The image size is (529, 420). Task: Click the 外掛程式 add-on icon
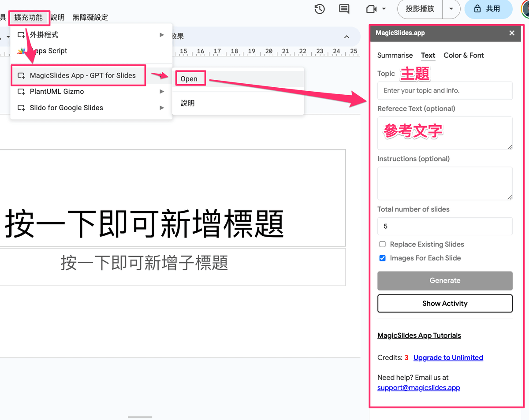[21, 35]
